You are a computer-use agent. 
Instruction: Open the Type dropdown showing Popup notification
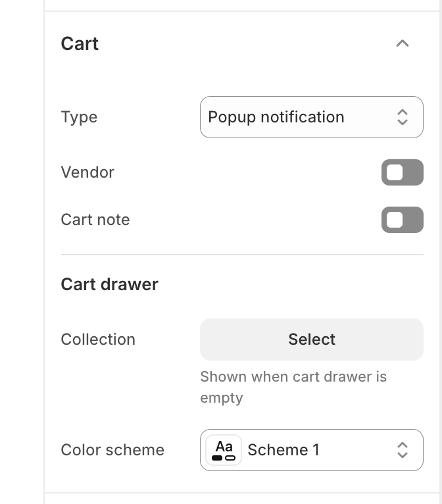coord(311,117)
